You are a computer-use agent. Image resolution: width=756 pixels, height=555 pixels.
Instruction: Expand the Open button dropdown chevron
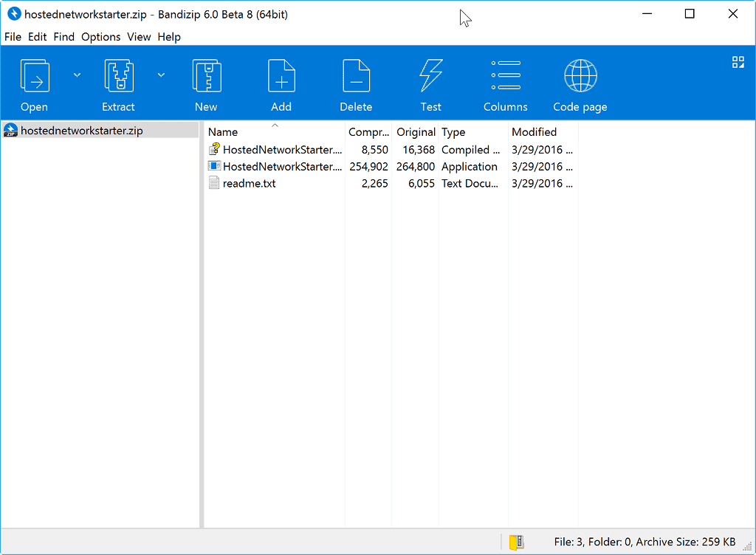[x=77, y=75]
